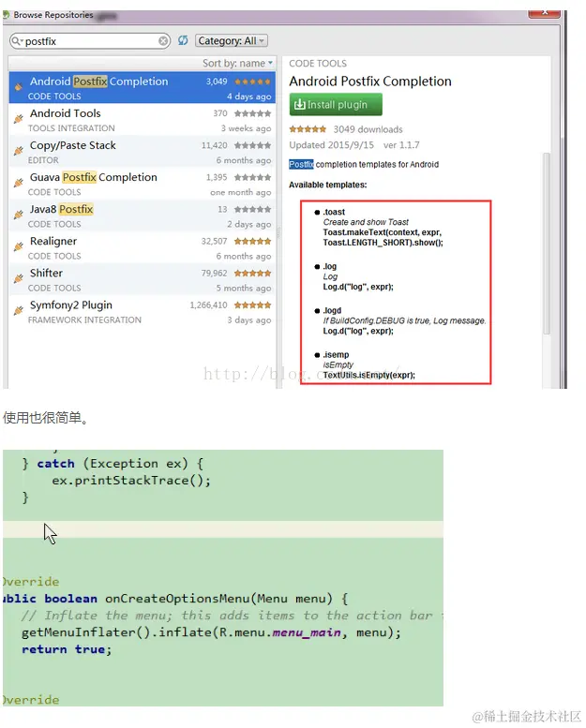Click star rating under Install plugin button
This screenshot has height=728, width=586.
click(x=308, y=129)
